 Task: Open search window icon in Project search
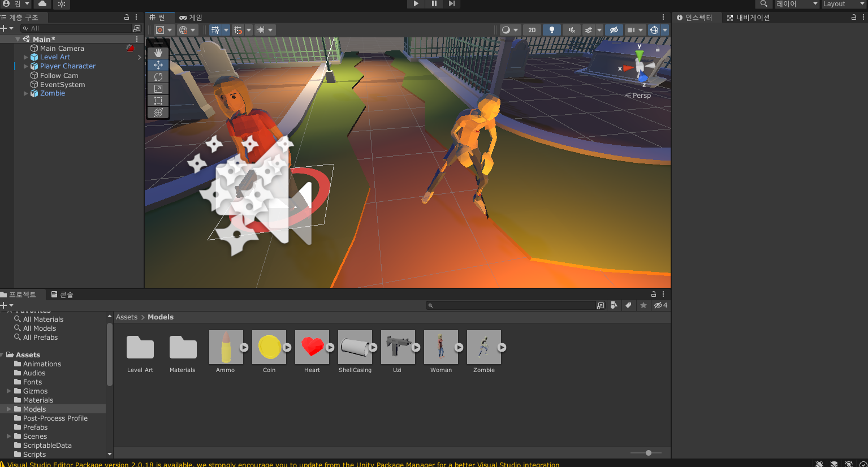[x=600, y=305]
